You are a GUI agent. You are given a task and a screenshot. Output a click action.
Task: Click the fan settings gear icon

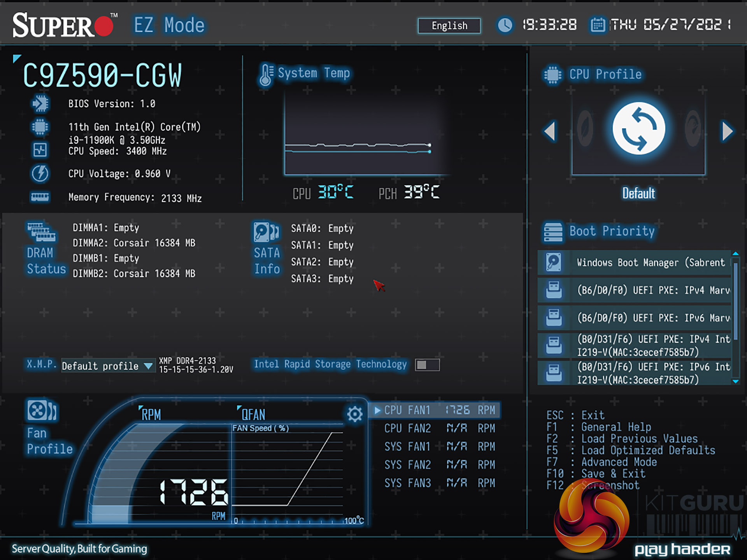354,414
